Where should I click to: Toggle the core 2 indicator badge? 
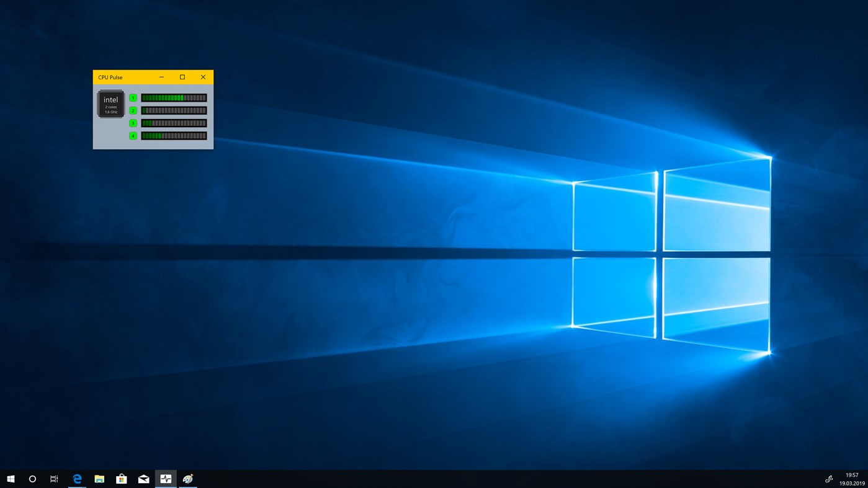(x=132, y=110)
